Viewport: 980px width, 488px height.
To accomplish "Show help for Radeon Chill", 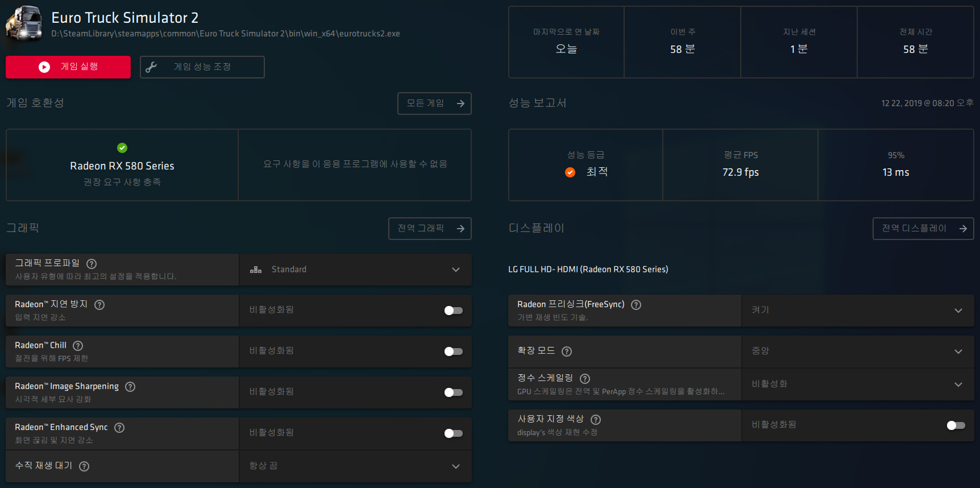I will coord(78,346).
